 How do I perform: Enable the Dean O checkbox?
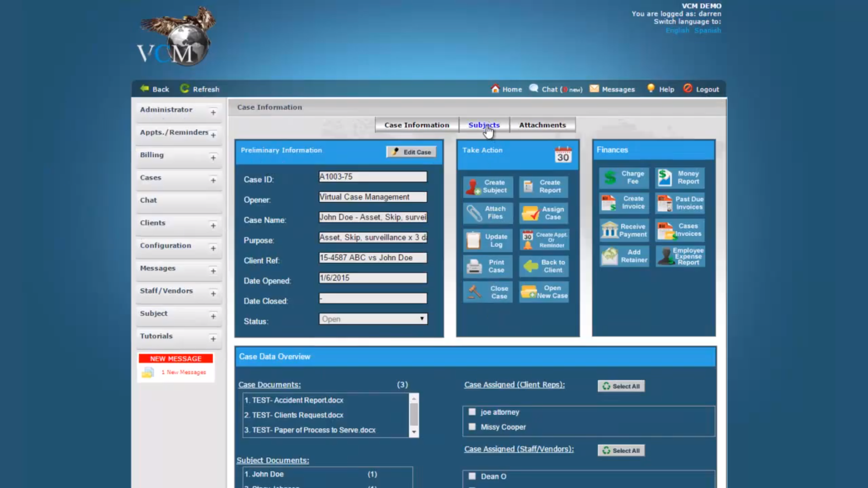coord(472,476)
